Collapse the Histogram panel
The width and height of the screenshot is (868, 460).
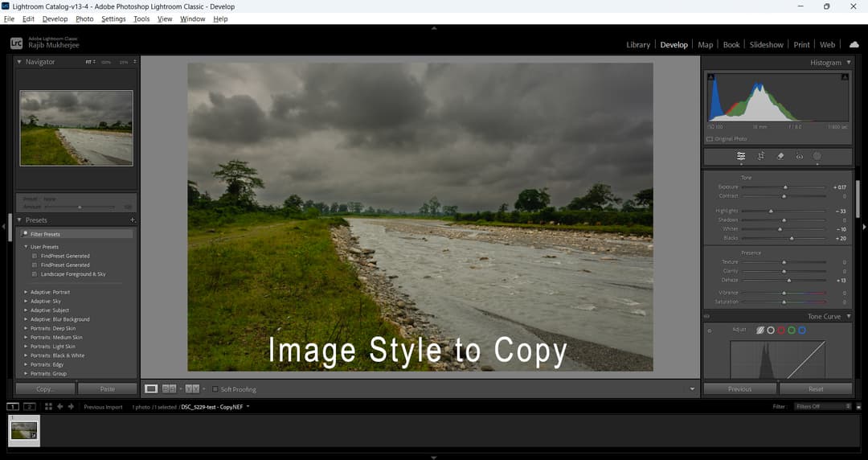pyautogui.click(x=849, y=63)
